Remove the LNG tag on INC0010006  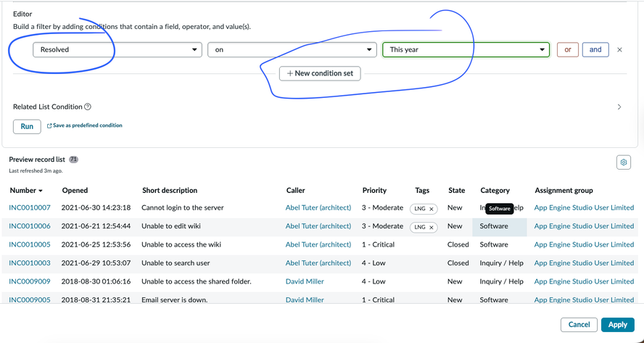click(x=432, y=227)
